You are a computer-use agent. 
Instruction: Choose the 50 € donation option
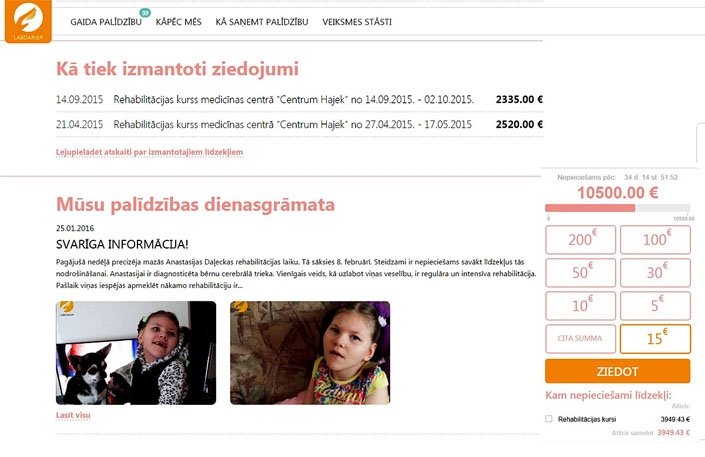pos(580,273)
